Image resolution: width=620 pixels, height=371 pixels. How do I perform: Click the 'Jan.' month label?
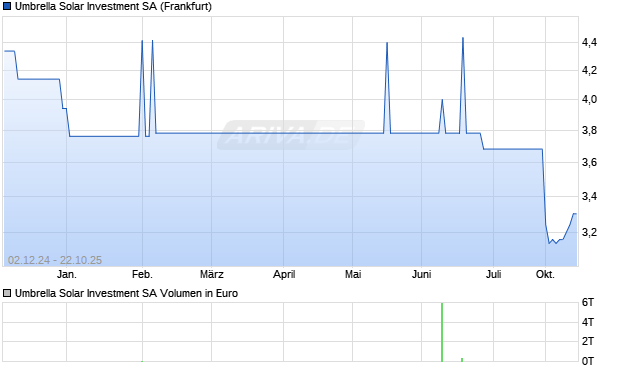(x=67, y=274)
